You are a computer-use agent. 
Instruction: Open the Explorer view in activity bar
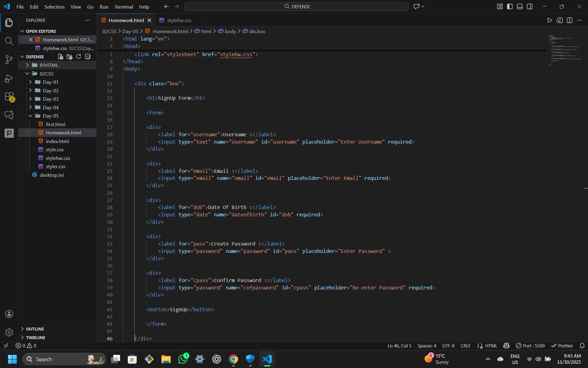coord(9,23)
